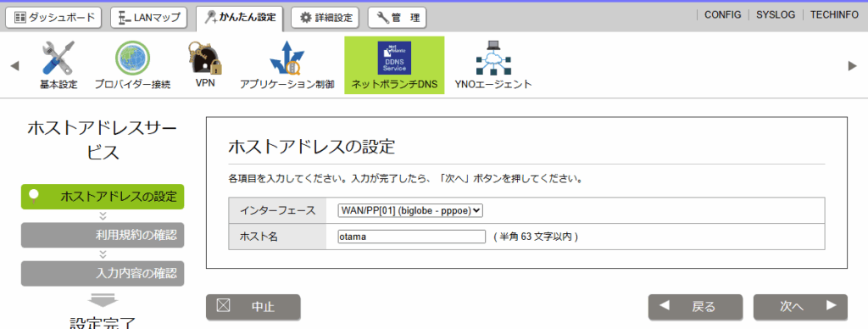This screenshot has height=329, width=868.
Task: Click ホストアドレスの設定 panel heading
Action: pos(311,148)
